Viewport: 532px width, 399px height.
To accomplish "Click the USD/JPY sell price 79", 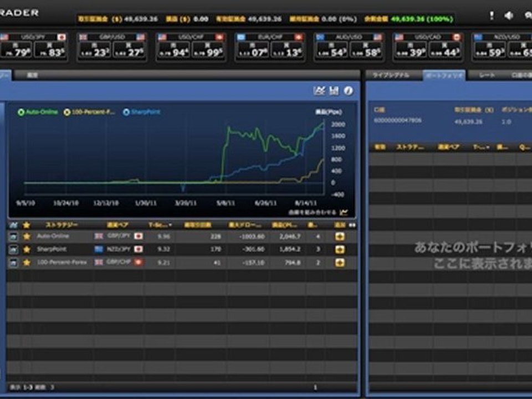I will (x=16, y=50).
